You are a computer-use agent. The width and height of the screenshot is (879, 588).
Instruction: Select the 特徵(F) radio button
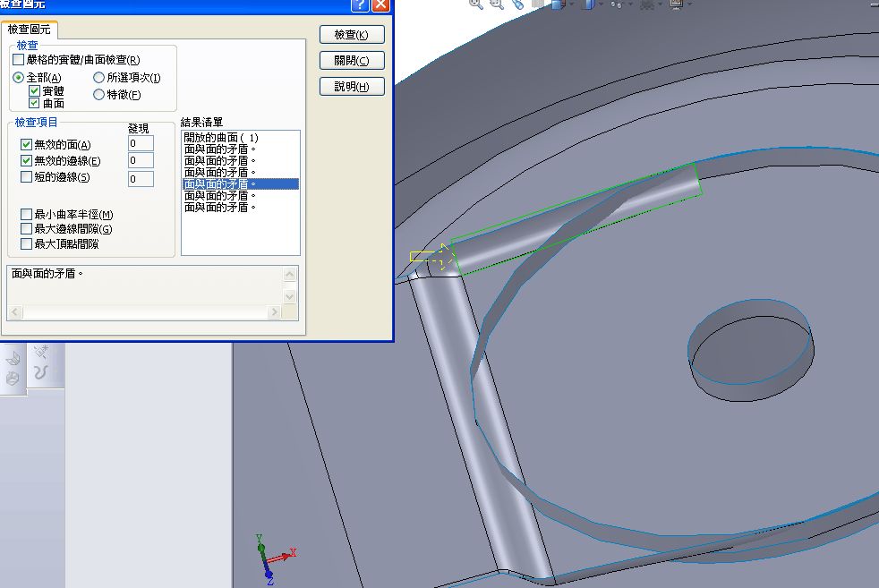pyautogui.click(x=98, y=95)
